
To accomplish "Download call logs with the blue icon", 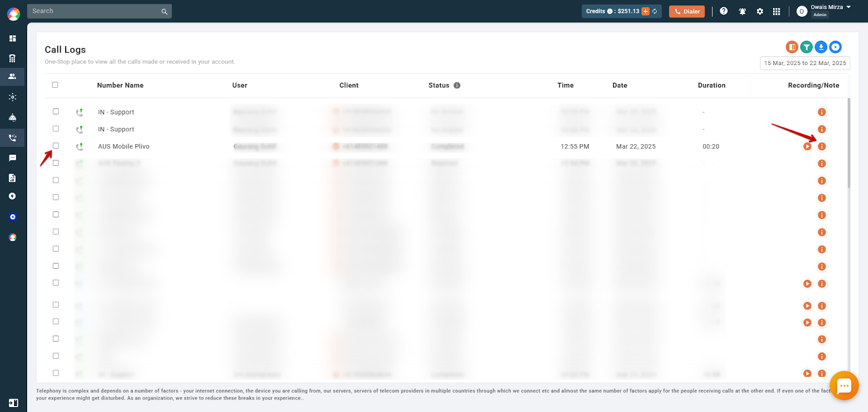I will pyautogui.click(x=821, y=47).
